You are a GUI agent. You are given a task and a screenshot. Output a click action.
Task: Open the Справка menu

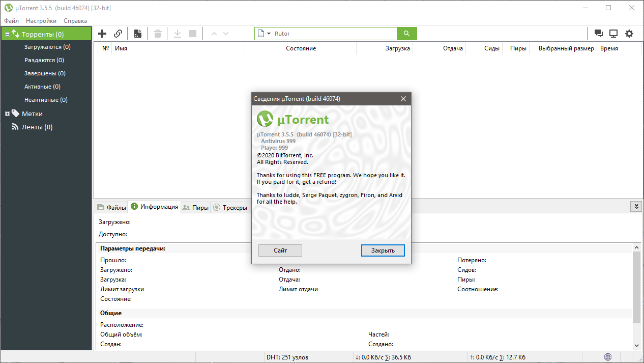tap(75, 21)
